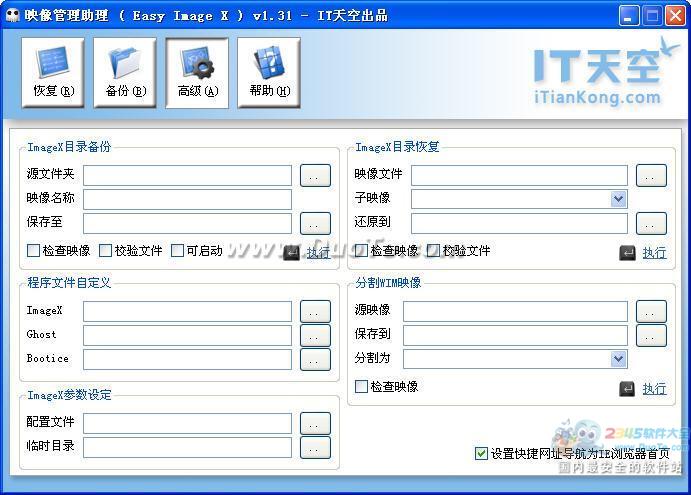Viewport: 691px width, 495px height.
Task: Close the Easy Image X window
Action: click(676, 16)
